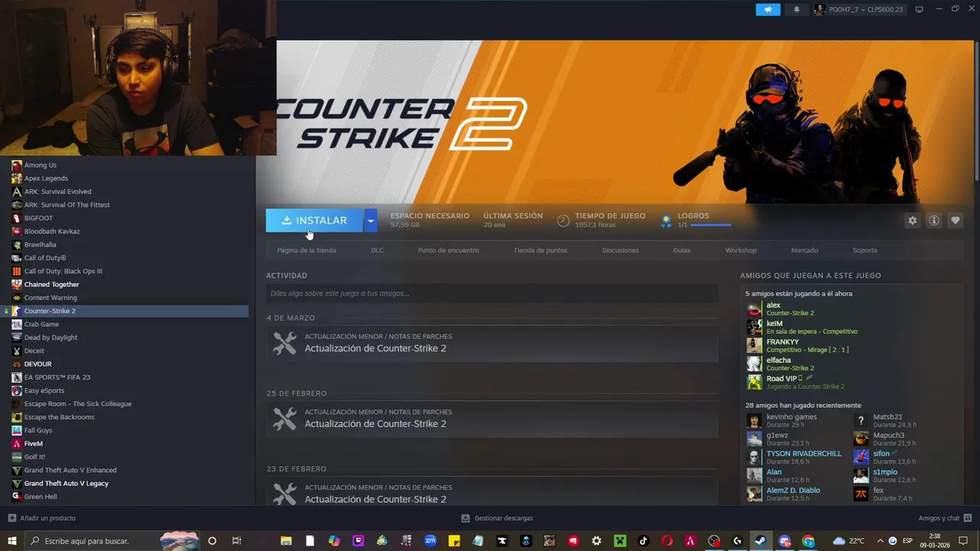Screen dimensions: 980x551
Task: Click the Content Warning game icon
Action: point(17,298)
